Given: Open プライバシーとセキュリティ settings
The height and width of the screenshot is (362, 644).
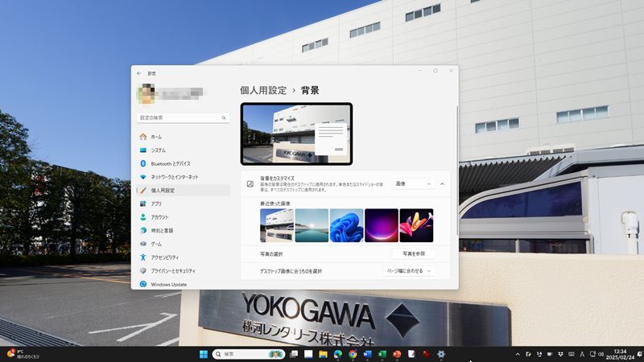Looking at the screenshot, I should (184, 271).
